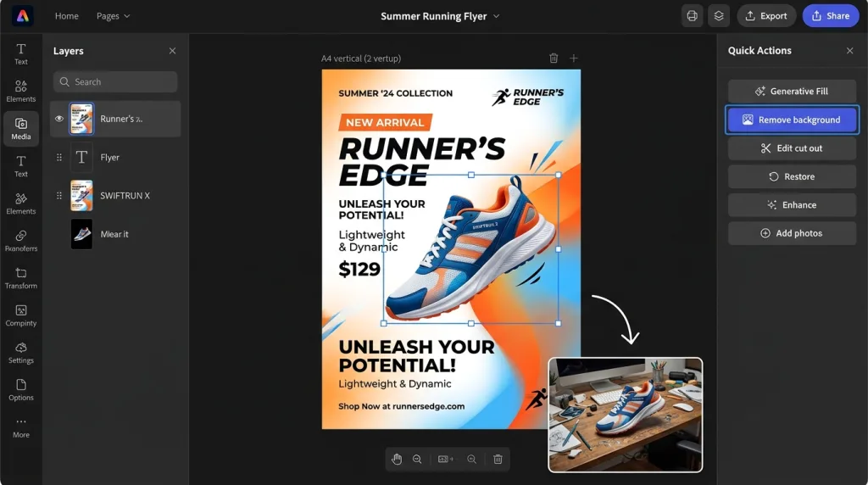Image resolution: width=868 pixels, height=485 pixels.
Task: Click Edit cut out quick action
Action: pos(793,148)
